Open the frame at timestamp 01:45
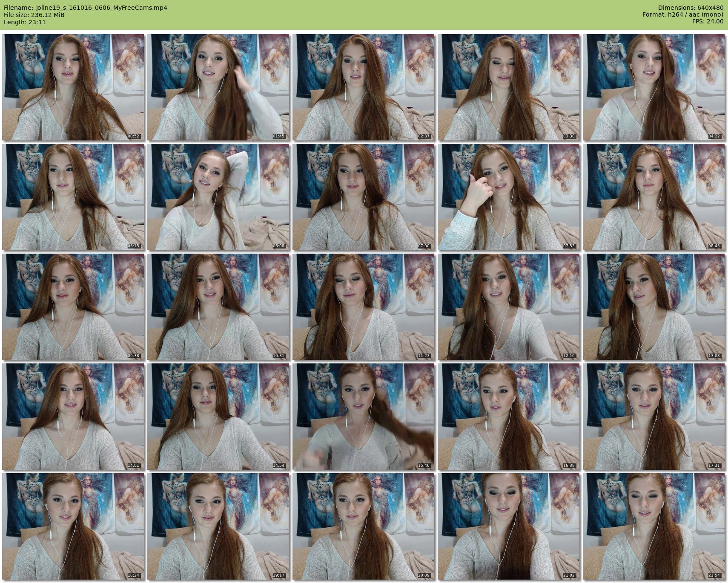Viewport: 728px width, 583px height. (218, 87)
